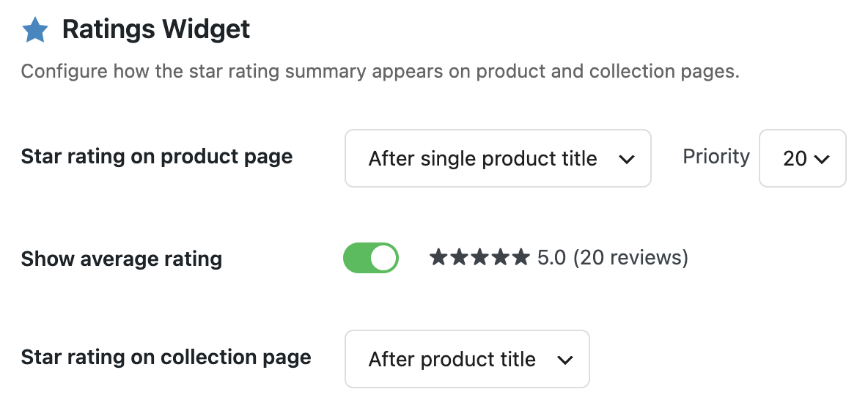Click the chevron arrow next to priority 20

(x=823, y=159)
